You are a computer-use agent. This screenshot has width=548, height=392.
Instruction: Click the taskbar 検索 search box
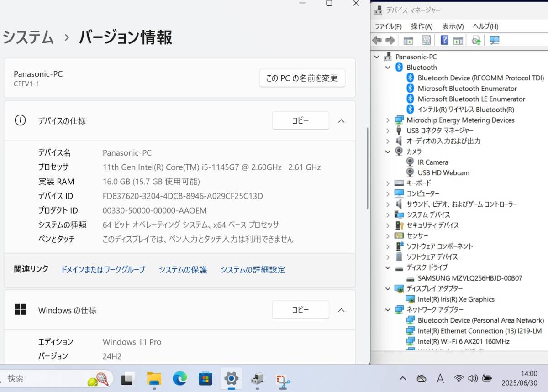coord(46,378)
